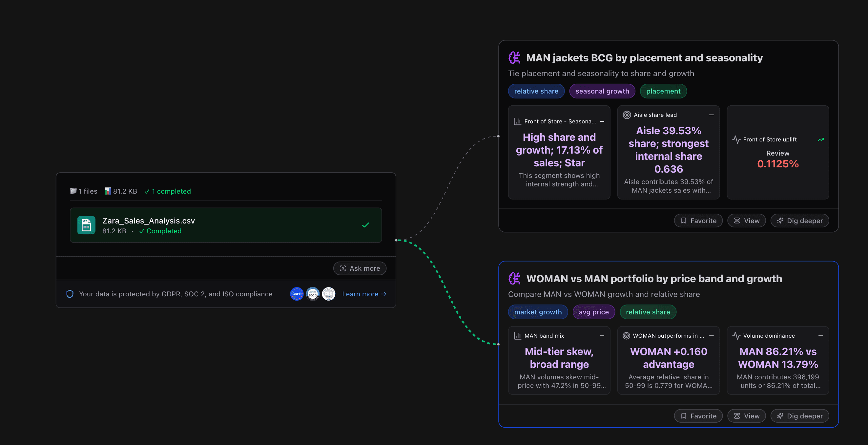Select the relative share tag under WOMAN vs MAN portfolio

648,312
